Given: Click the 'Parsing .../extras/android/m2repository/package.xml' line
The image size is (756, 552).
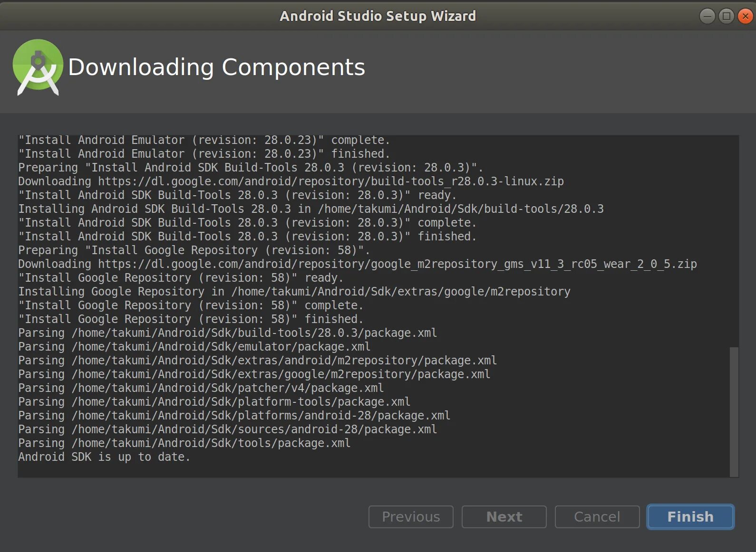Looking at the screenshot, I should 258,361.
